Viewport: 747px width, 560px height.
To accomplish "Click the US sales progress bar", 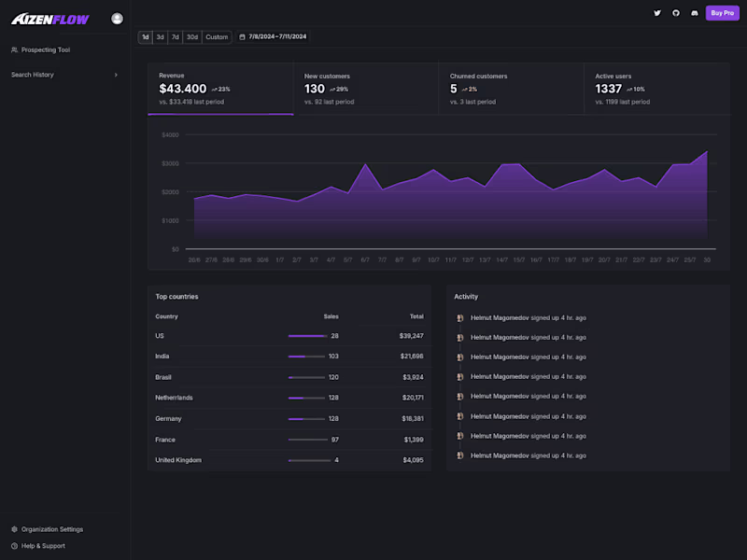I will coord(308,335).
